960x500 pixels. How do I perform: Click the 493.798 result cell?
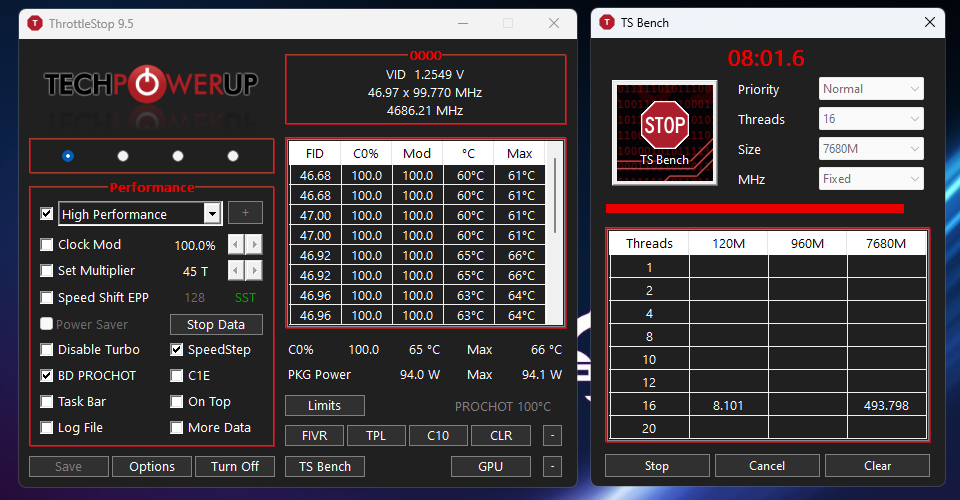(x=887, y=405)
